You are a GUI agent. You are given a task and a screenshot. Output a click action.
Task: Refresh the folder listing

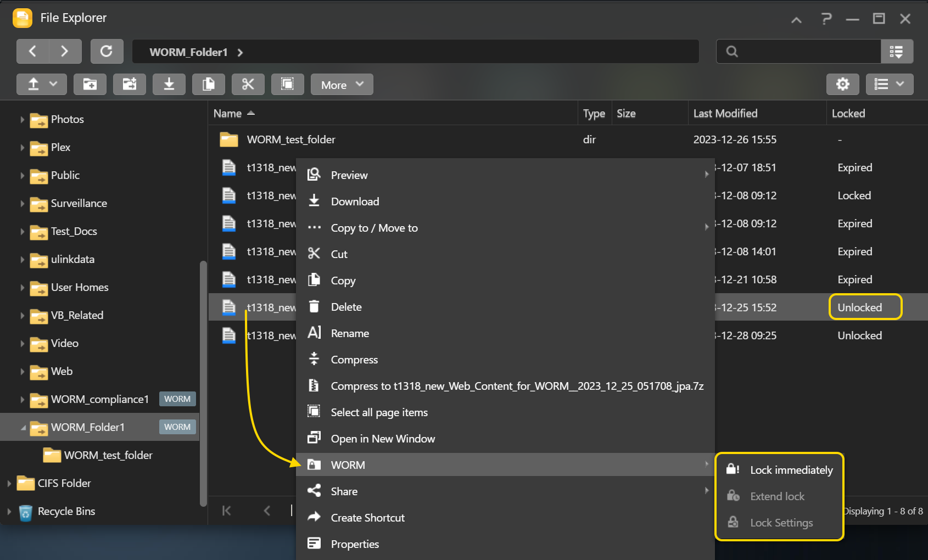tap(107, 52)
